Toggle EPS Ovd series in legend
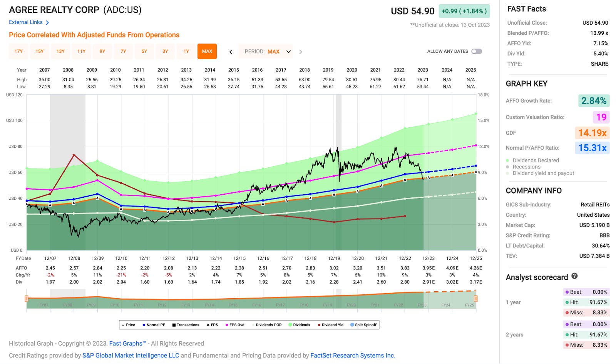The height and width of the screenshot is (364, 616). tap(235, 325)
